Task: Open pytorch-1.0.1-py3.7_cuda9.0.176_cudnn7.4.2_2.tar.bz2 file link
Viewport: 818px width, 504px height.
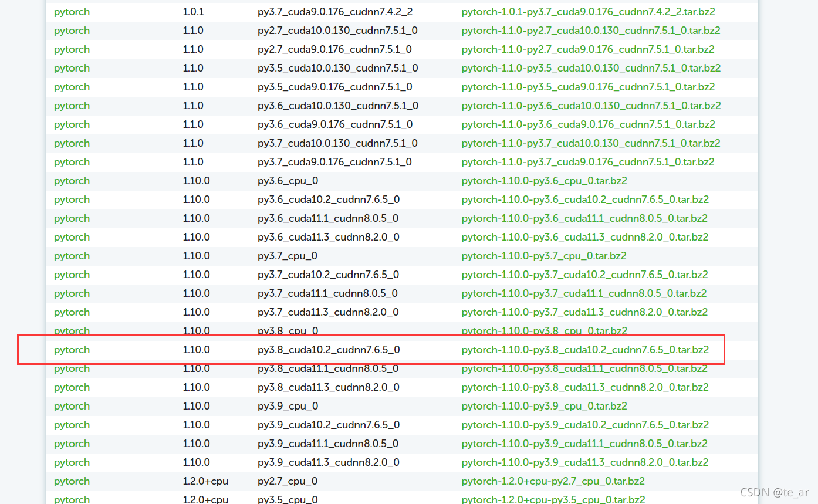Action: (x=588, y=12)
